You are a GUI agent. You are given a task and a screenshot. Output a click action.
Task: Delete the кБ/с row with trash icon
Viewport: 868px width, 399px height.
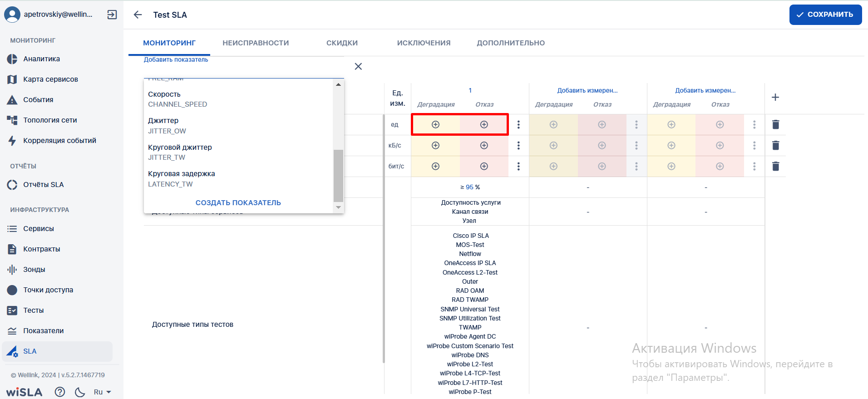[776, 146]
